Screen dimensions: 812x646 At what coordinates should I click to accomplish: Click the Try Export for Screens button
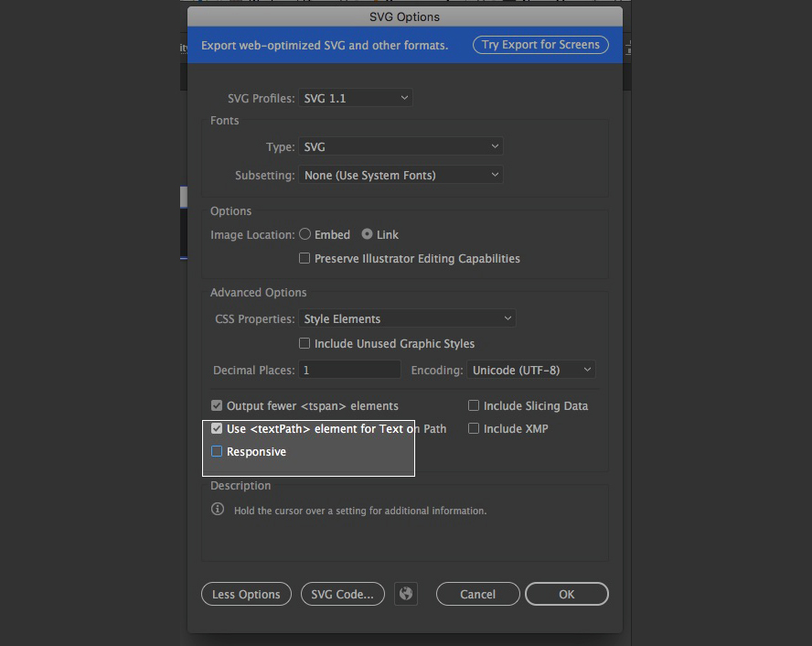pos(540,44)
